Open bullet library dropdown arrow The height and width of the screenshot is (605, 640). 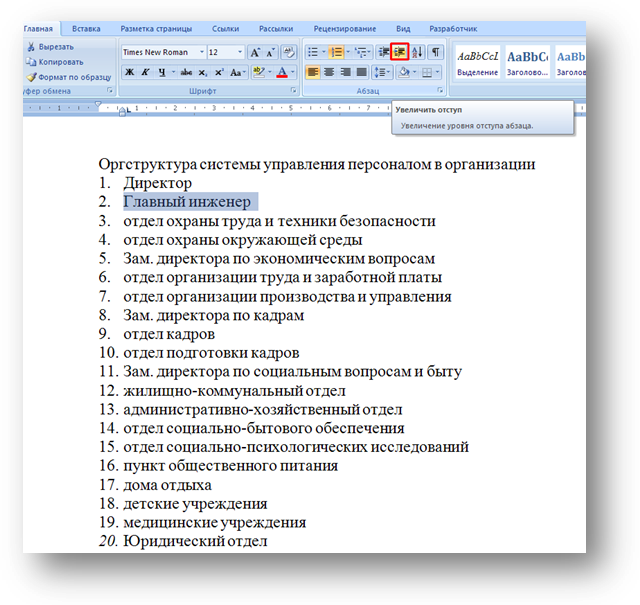(324, 52)
